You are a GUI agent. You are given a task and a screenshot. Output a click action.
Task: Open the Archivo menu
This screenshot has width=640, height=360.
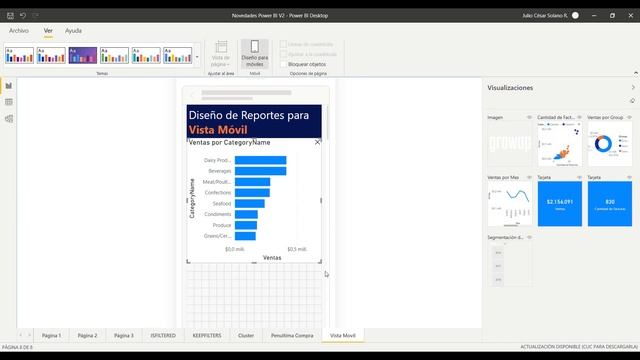point(19,31)
